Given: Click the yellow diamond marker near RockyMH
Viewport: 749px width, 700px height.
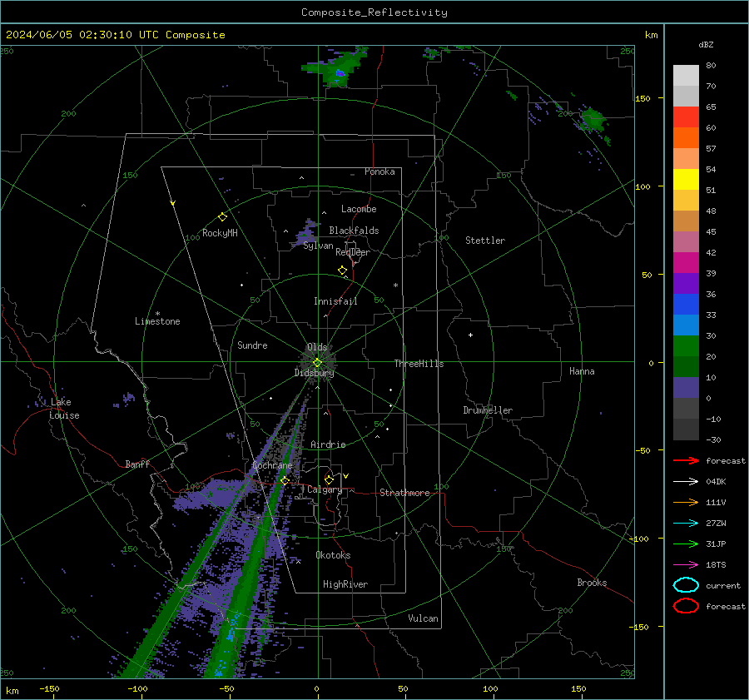Looking at the screenshot, I should point(222,217).
